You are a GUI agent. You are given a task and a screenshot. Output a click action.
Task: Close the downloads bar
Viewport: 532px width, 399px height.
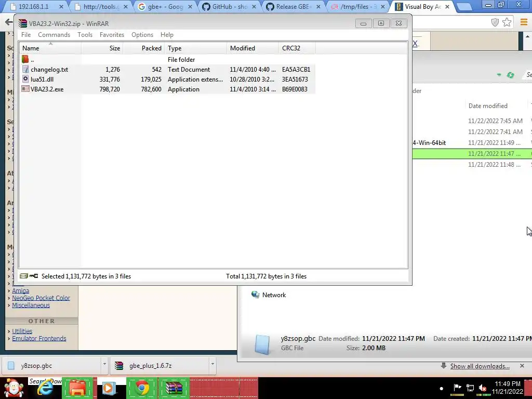coord(522,365)
